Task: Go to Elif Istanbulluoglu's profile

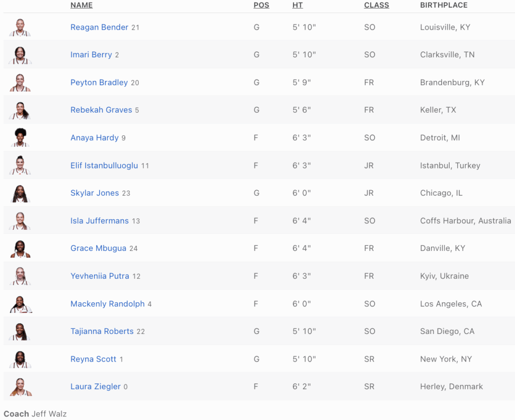Action: click(x=104, y=165)
